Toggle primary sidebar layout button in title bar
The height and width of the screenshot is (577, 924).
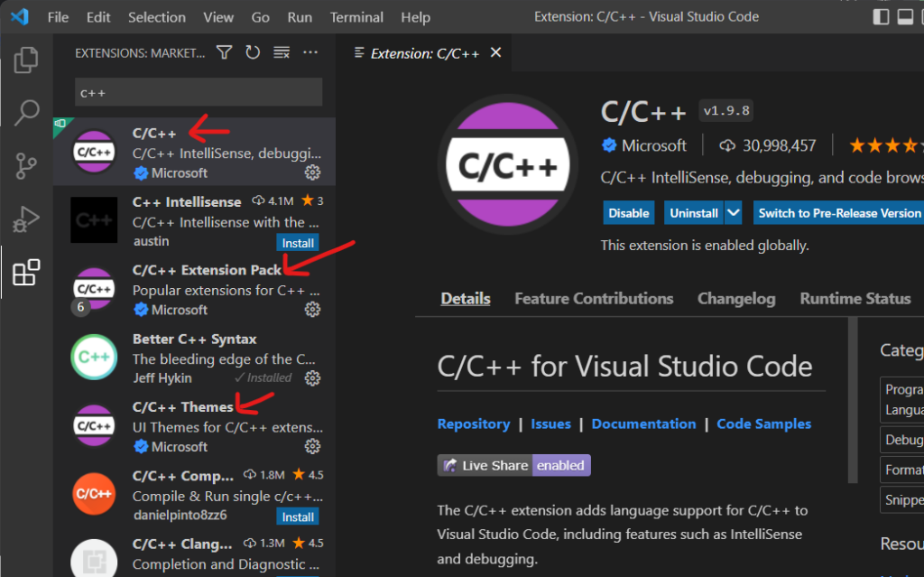882,17
